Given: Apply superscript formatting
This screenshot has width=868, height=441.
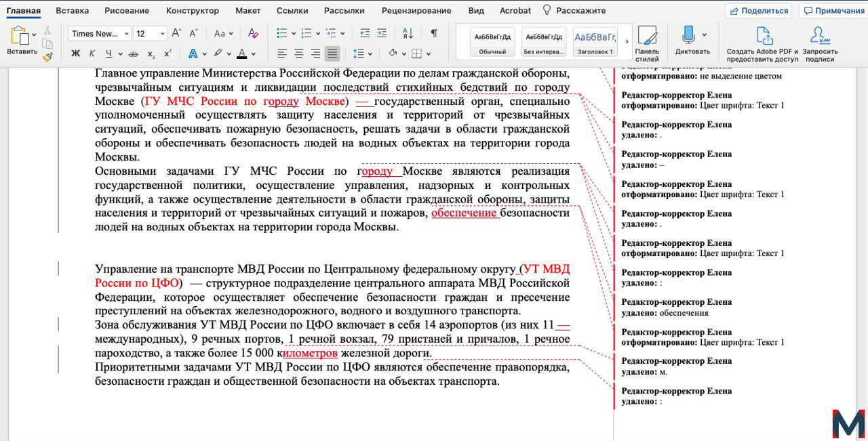Looking at the screenshot, I should coord(168,54).
